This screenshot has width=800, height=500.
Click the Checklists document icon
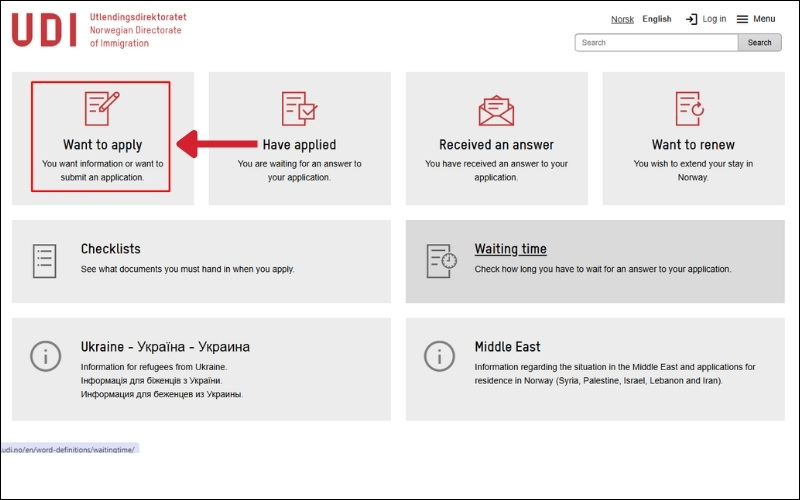tap(44, 260)
